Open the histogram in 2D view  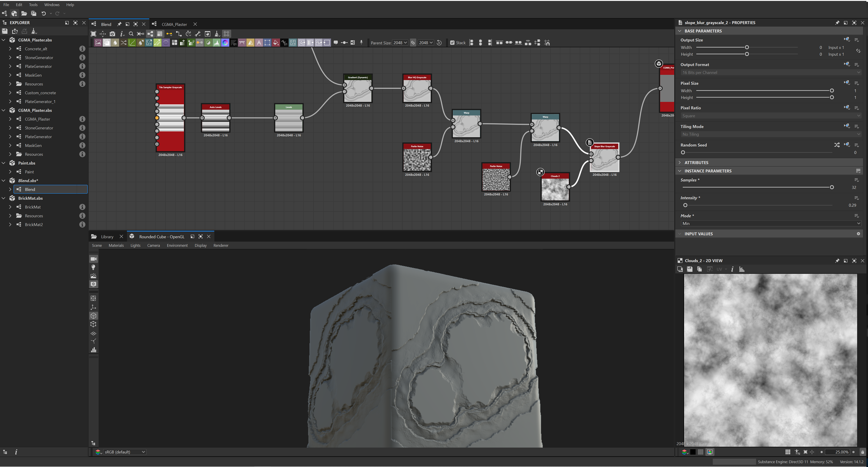coord(742,269)
